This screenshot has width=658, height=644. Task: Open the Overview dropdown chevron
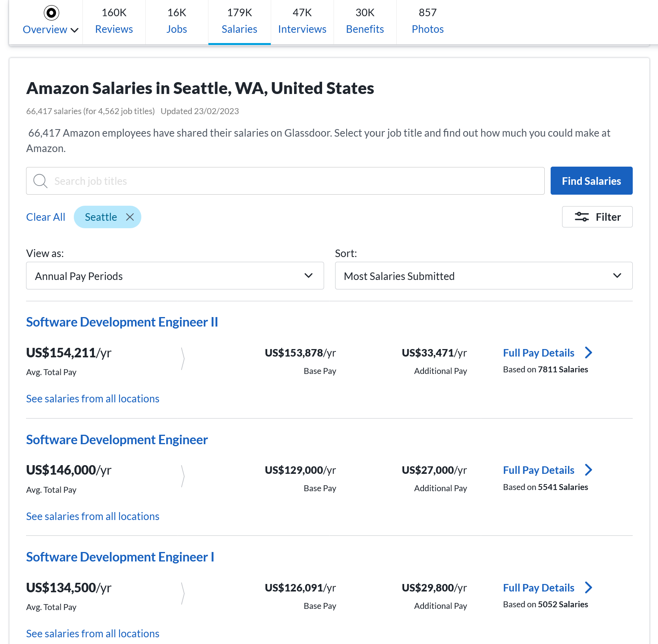click(x=75, y=30)
